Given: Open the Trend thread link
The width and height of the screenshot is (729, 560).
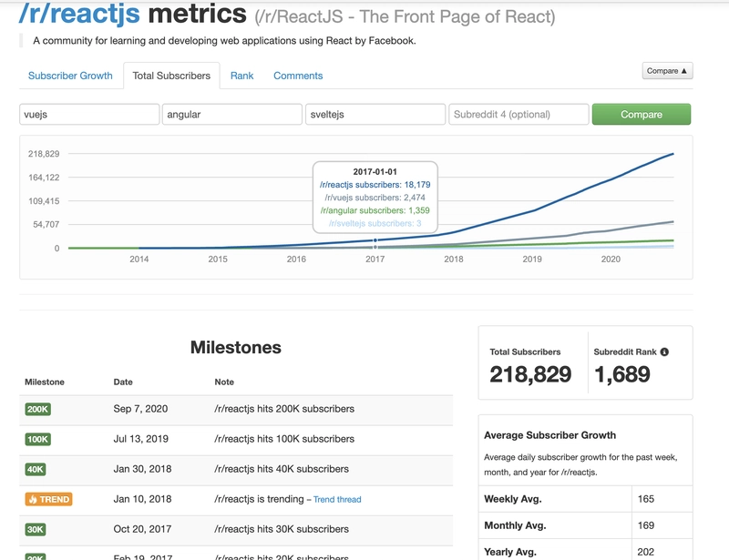Looking at the screenshot, I should 337,500.
